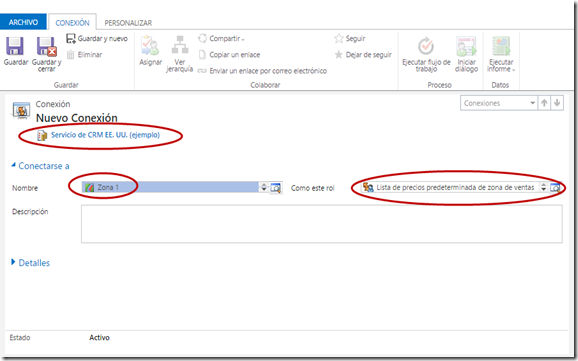Click the Activo status value
The width and height of the screenshot is (578, 361).
(x=99, y=337)
